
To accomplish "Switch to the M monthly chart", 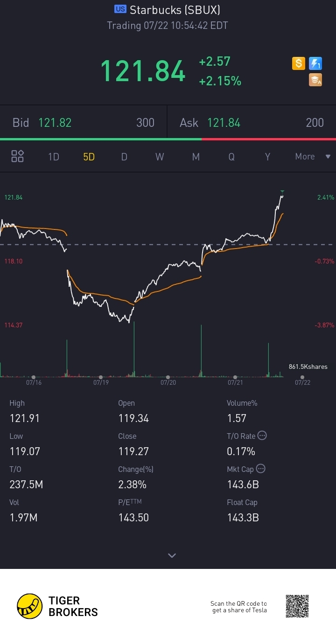I will [196, 157].
